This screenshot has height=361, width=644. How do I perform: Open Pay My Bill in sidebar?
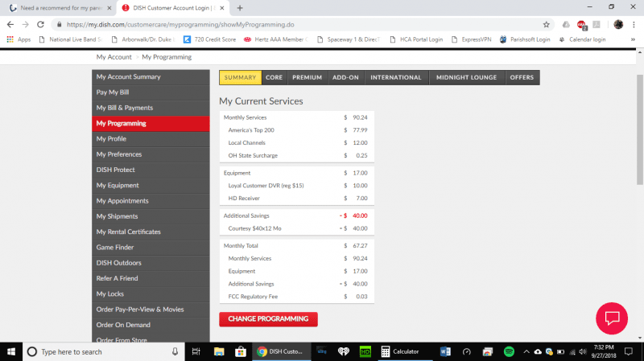coord(151,92)
